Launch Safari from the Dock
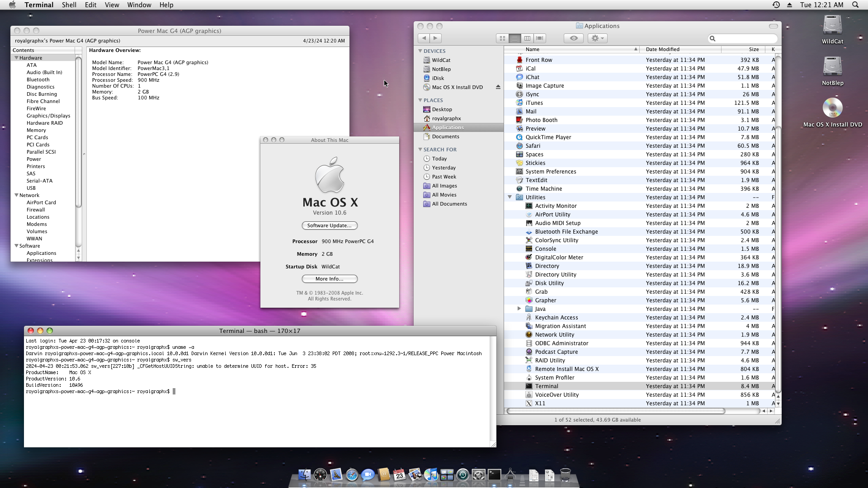Screen dimensions: 868x488 (x=352, y=475)
